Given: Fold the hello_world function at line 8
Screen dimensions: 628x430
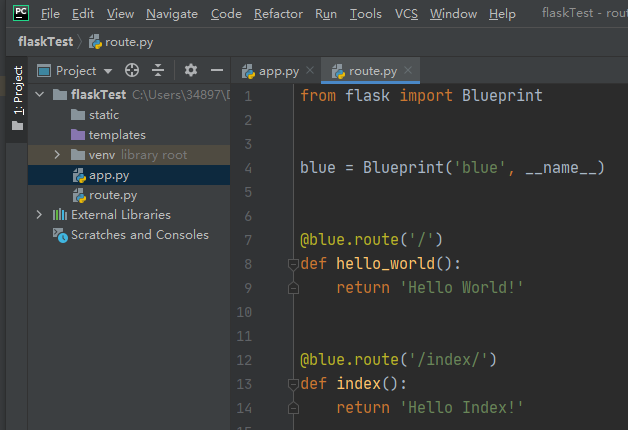Looking at the screenshot, I should click(x=293, y=264).
